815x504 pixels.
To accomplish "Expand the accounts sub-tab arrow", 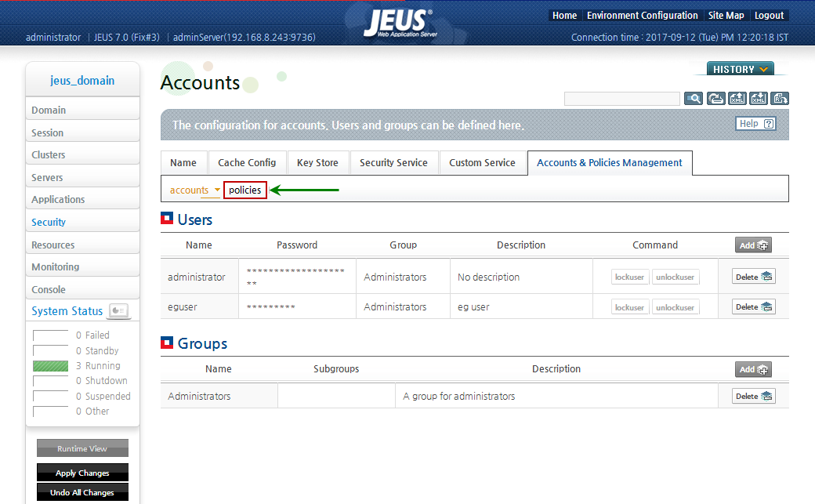I will [217, 190].
